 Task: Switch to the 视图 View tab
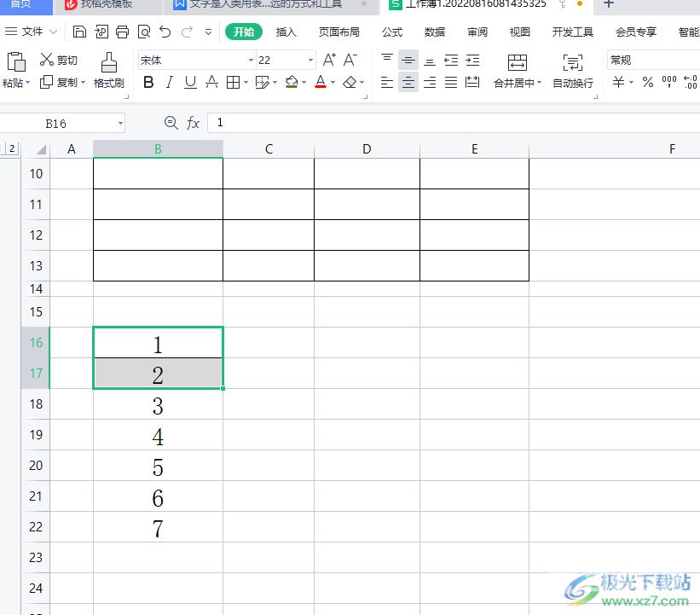click(x=519, y=32)
